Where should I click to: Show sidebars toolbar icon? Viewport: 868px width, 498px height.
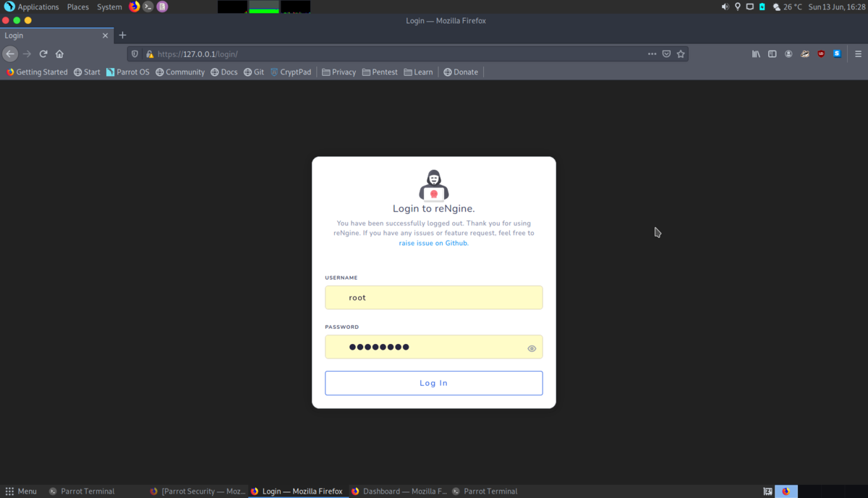point(772,53)
